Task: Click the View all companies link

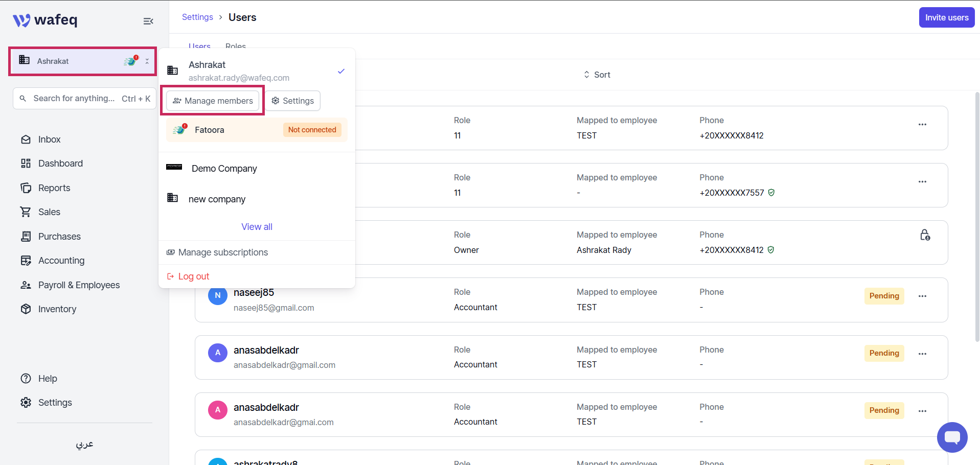Action: tap(257, 227)
